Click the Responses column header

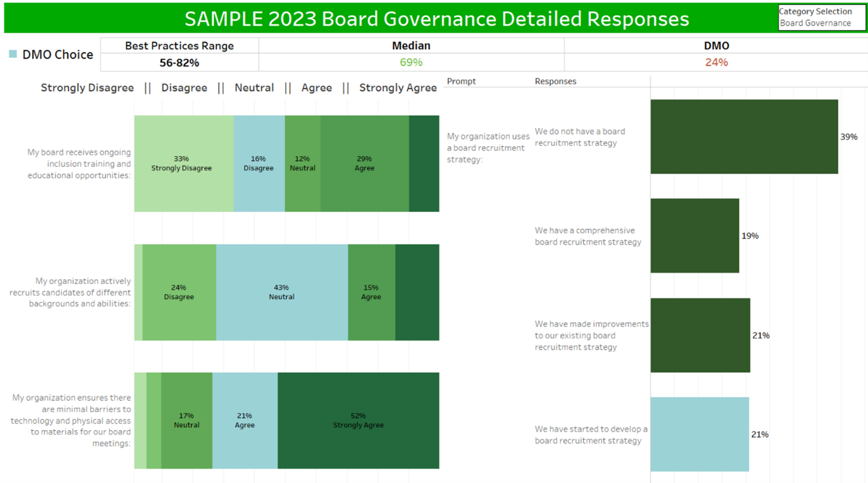coord(555,81)
